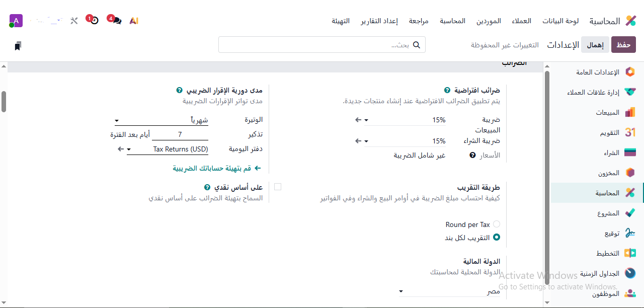
Task: Open the AI assistant icon in top bar
Action: point(134,21)
